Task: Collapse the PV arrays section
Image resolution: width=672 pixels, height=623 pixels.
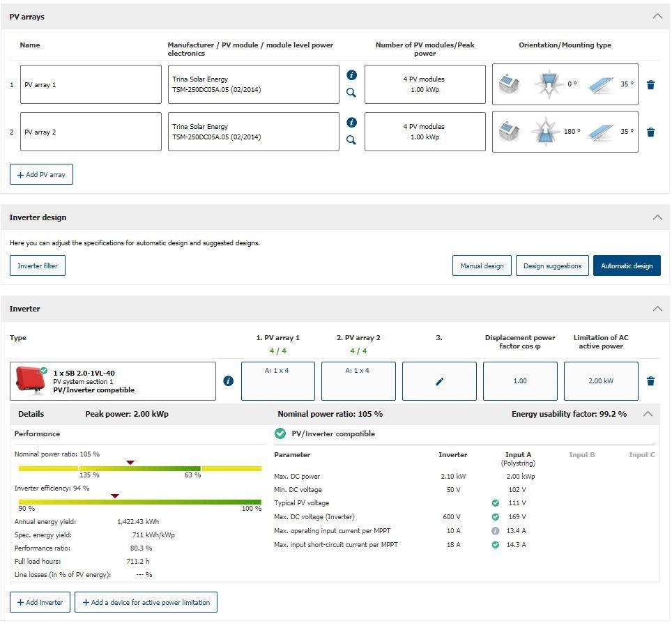Action: click(x=657, y=16)
